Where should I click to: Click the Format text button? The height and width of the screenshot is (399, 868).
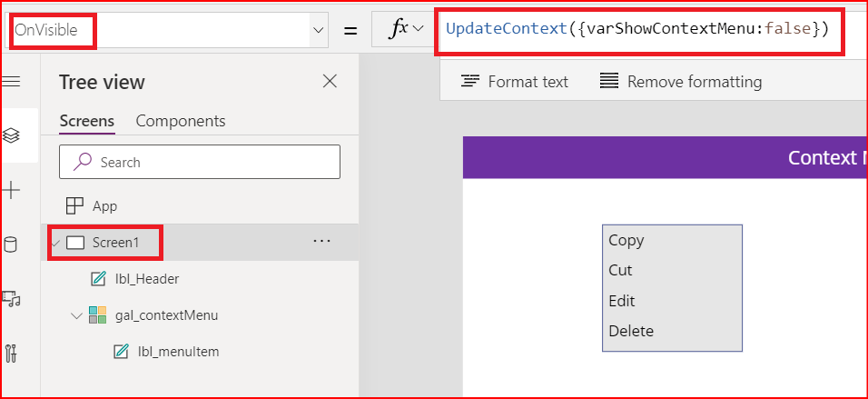[515, 82]
